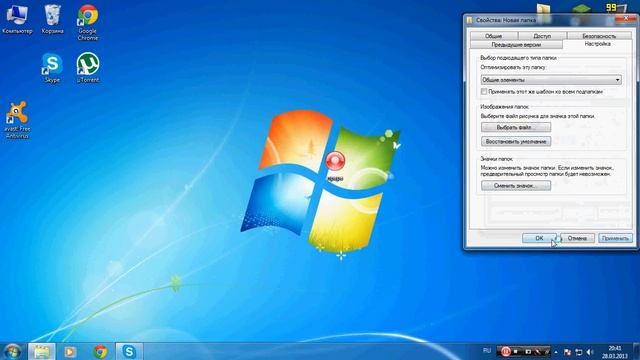Click the RU language indicator
Screen dimensions: 640x360
(487, 351)
